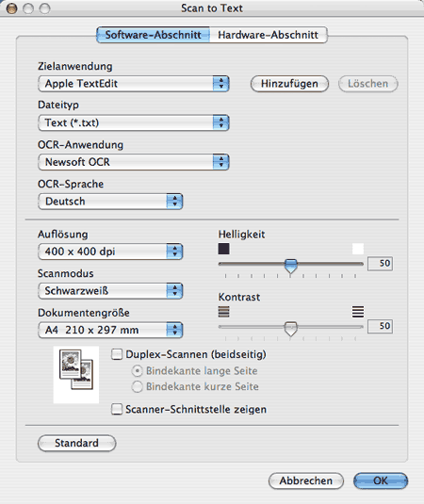Click the Hinzufügen button

[289, 84]
